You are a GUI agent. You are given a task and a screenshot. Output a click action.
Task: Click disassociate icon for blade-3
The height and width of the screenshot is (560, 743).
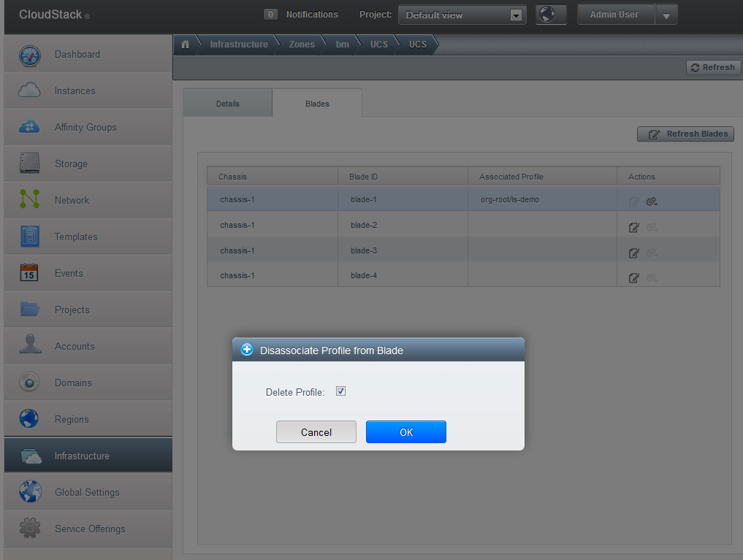click(x=652, y=253)
